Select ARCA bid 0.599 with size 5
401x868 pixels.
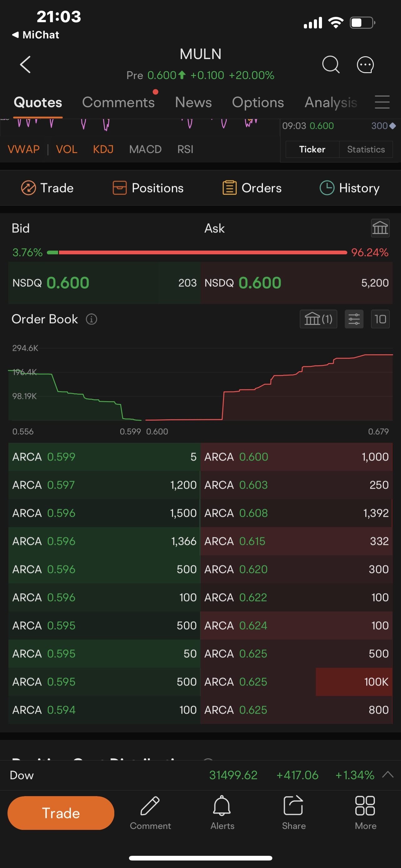pyautogui.click(x=104, y=457)
